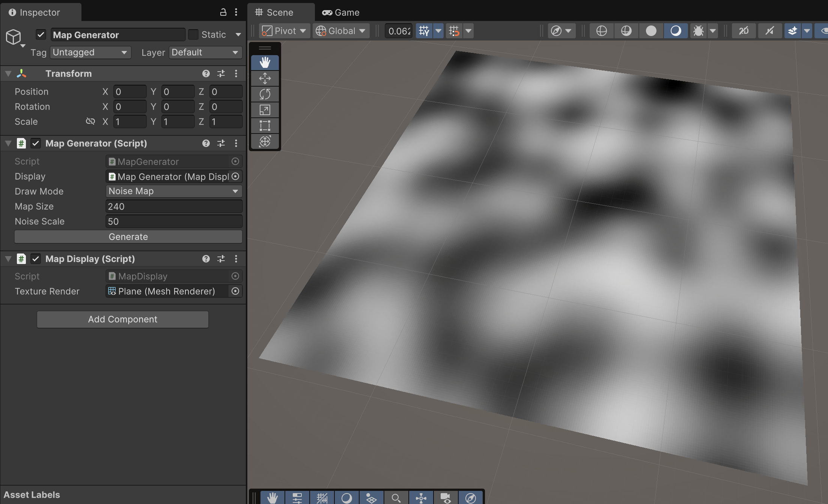This screenshot has width=828, height=504.
Task: Disable the Map Display script checkbox
Action: (x=36, y=259)
